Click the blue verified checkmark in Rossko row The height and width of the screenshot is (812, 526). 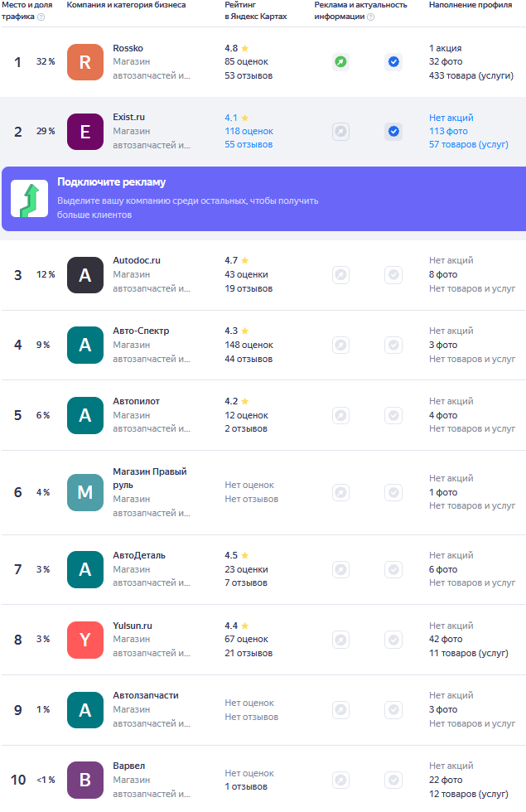[x=393, y=61]
